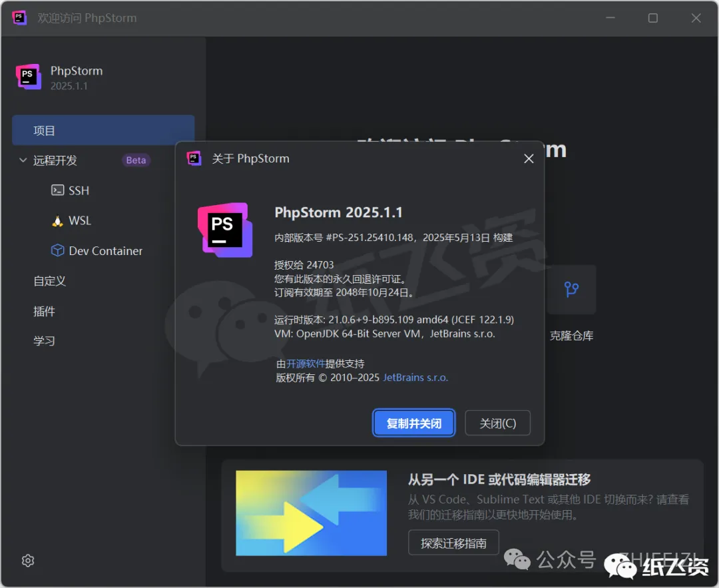Click the WSL penguin icon
This screenshot has height=588, width=719.
[57, 220]
